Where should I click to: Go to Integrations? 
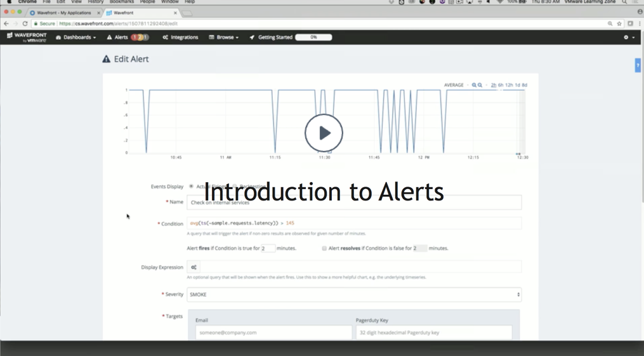180,37
